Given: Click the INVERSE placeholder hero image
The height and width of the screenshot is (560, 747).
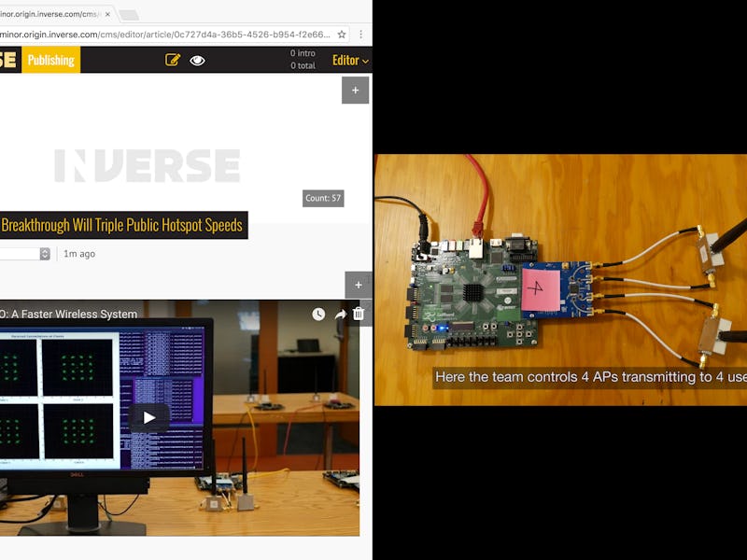Looking at the screenshot, I should pos(147,165).
